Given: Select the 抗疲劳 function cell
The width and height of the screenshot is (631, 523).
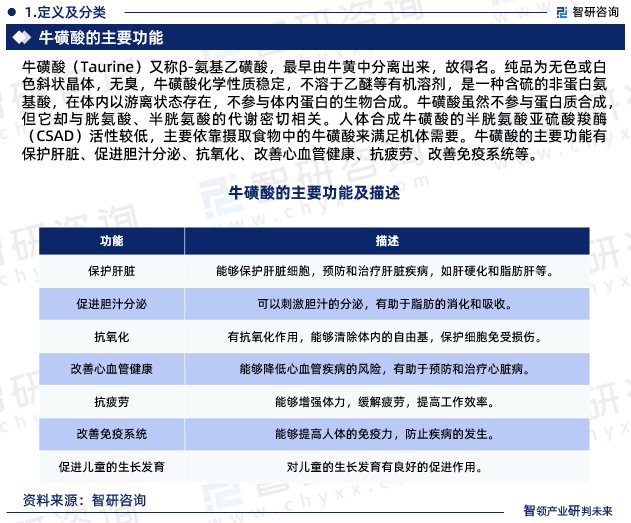Looking at the screenshot, I should click(111, 402).
